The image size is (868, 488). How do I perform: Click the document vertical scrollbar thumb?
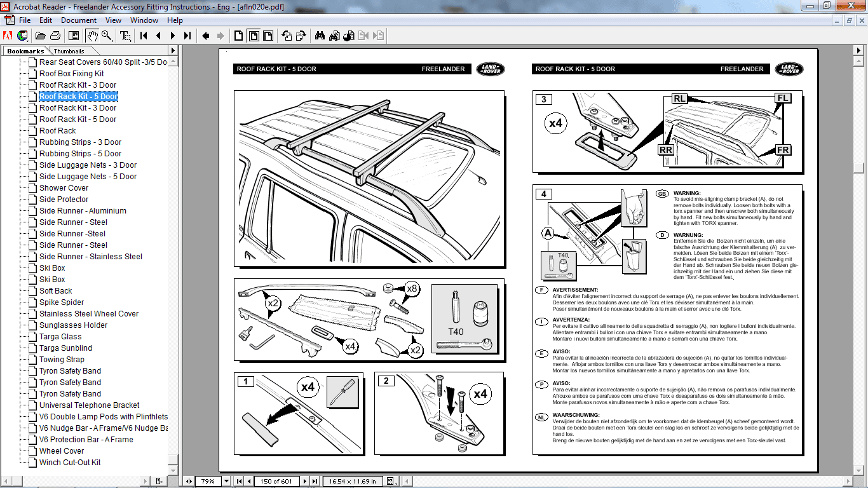[x=858, y=168]
